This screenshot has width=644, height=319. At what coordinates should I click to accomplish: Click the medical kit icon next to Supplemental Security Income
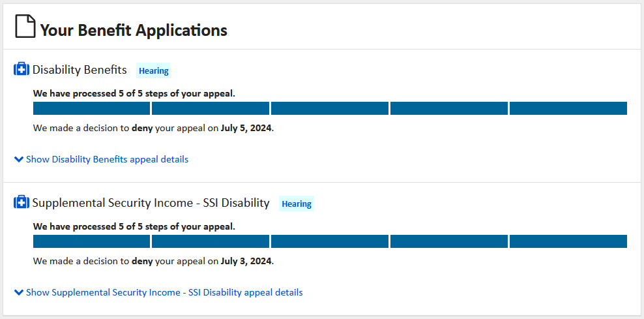click(x=22, y=202)
